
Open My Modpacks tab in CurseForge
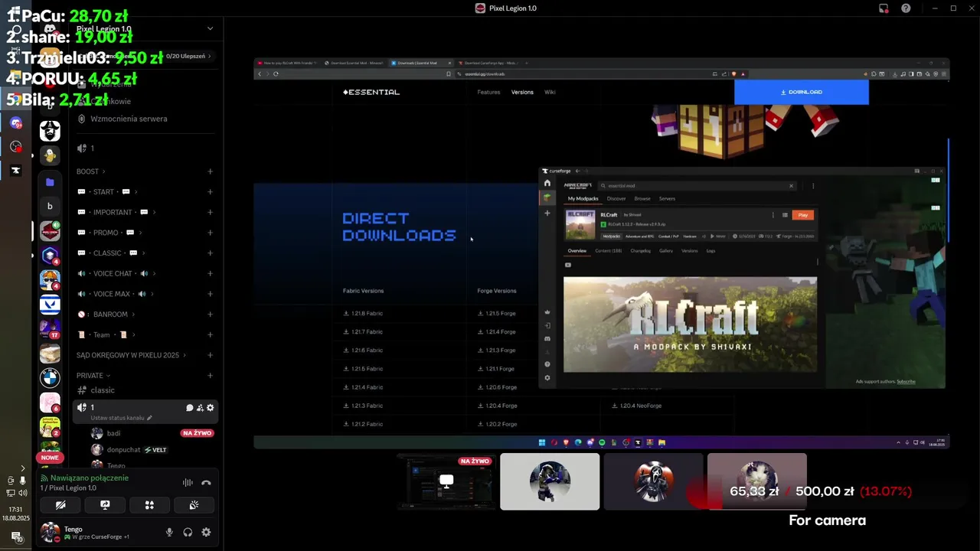click(x=583, y=199)
